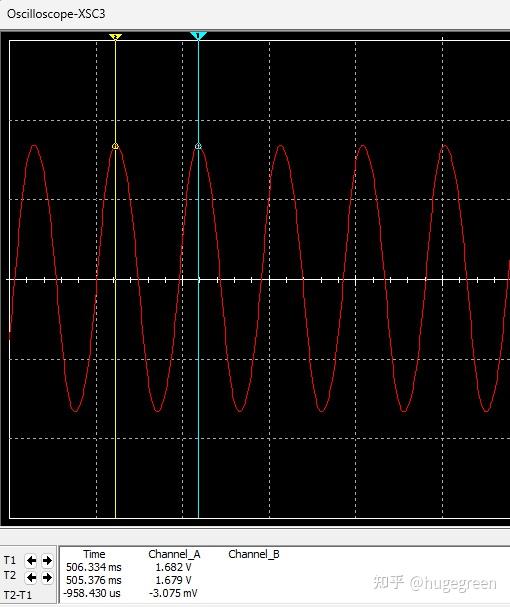This screenshot has width=510, height=607.
Task: Move cursor T1 right with arrow
Action: coord(47,560)
